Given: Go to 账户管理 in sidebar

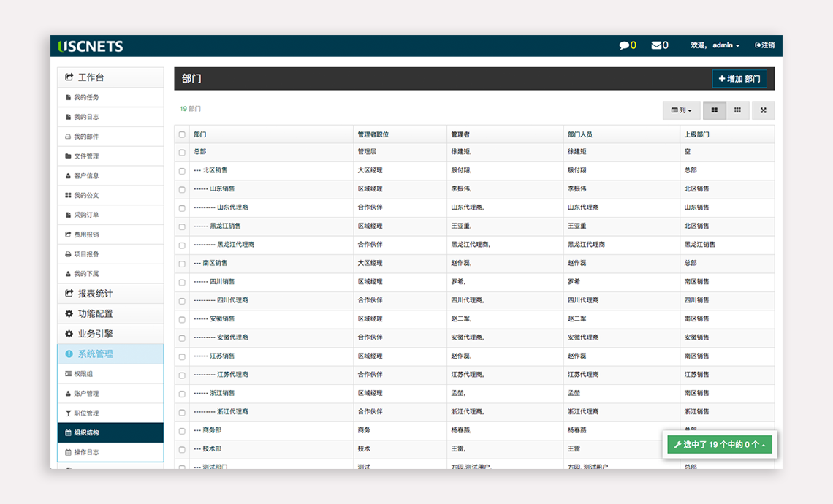Looking at the screenshot, I should pyautogui.click(x=85, y=394).
